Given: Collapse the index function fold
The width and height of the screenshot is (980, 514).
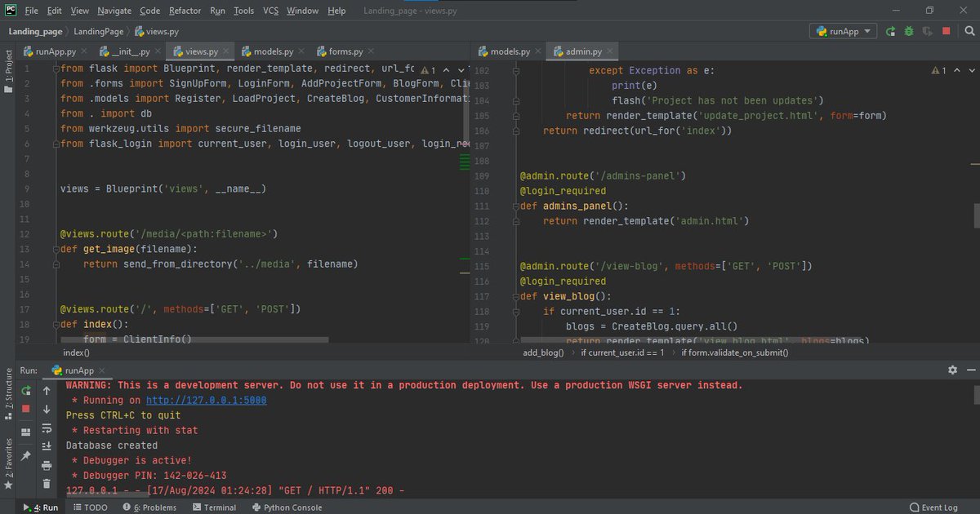Looking at the screenshot, I should tap(55, 324).
